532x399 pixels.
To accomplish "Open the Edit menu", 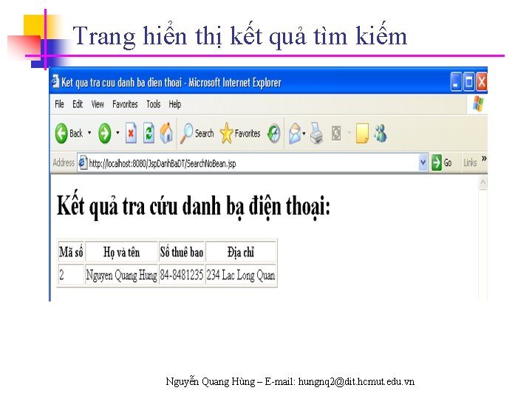I will (x=78, y=104).
